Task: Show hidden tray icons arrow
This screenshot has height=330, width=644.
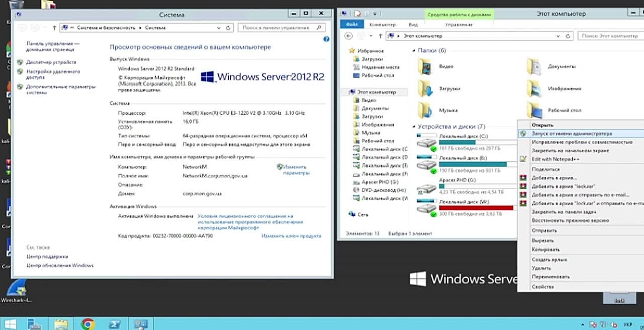Action: pyautogui.click(x=583, y=324)
